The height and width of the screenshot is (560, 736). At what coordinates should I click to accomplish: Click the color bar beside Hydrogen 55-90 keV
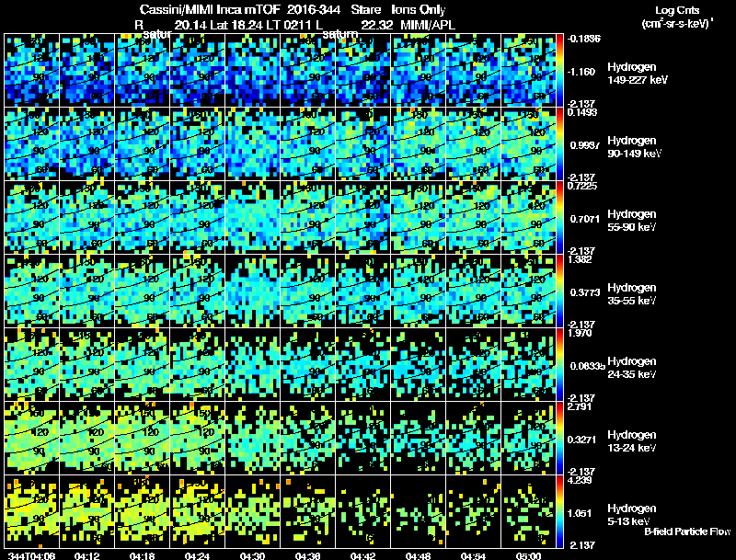pyautogui.click(x=559, y=217)
